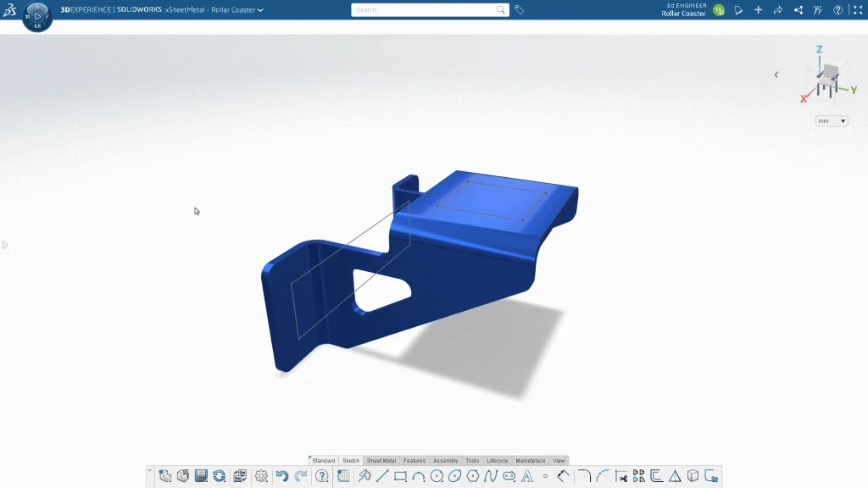Select the Text sketch tool

527,476
